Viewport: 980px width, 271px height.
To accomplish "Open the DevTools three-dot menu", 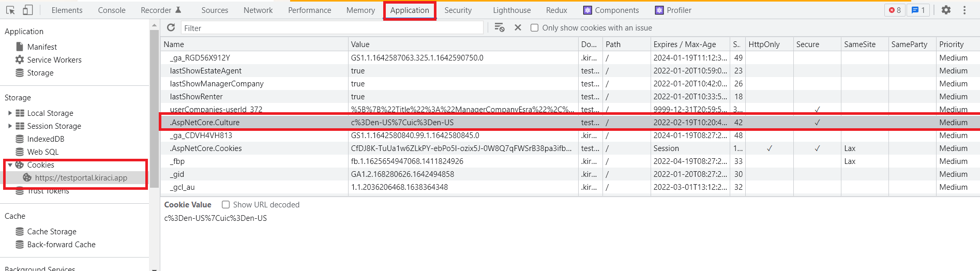I will point(964,10).
